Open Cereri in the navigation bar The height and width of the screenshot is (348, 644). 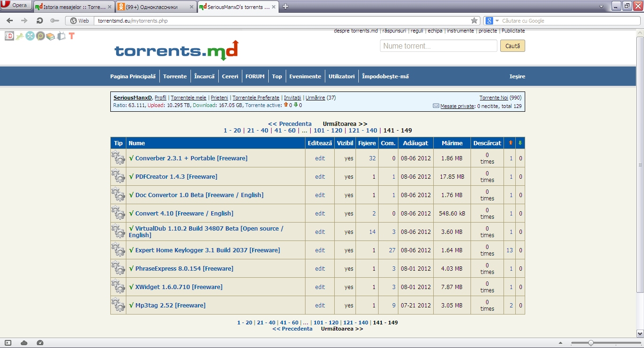pyautogui.click(x=230, y=76)
